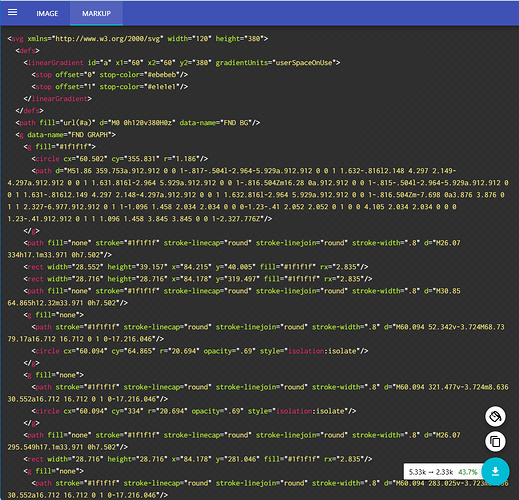Click the path with data-name "FND BG"
The width and height of the screenshot is (519, 500).
click(138, 123)
